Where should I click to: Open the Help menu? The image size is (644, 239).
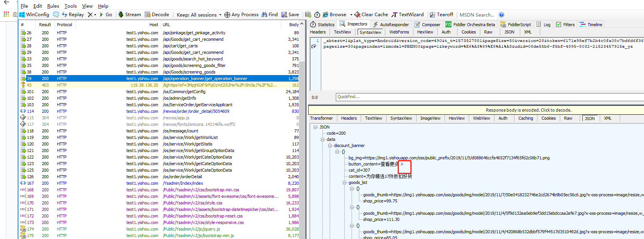[x=103, y=6]
